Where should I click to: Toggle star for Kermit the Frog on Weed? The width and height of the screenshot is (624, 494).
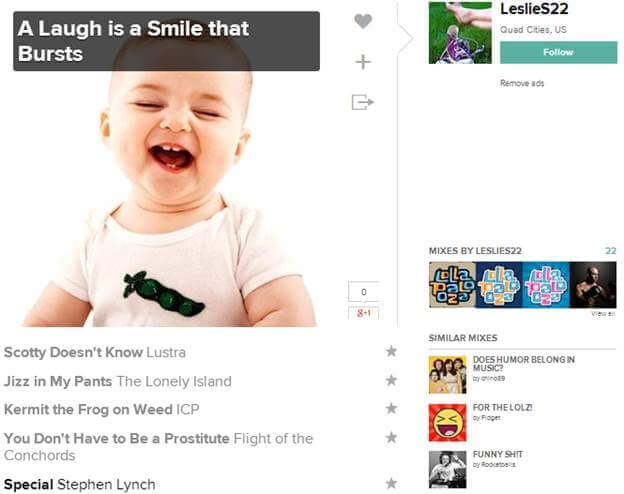click(391, 408)
